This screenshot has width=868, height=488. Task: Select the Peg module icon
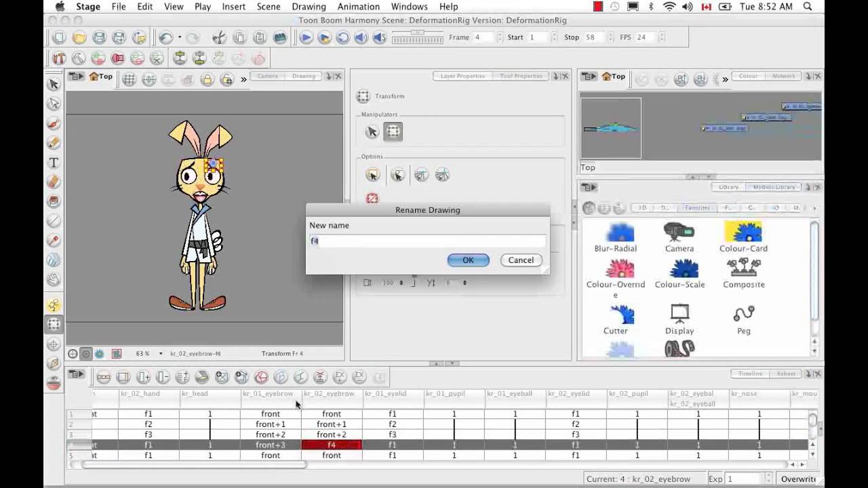(x=744, y=314)
